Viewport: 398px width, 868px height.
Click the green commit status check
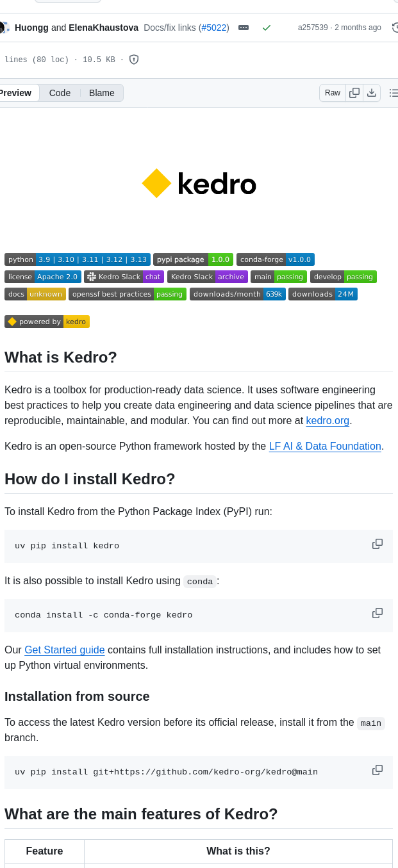[267, 28]
